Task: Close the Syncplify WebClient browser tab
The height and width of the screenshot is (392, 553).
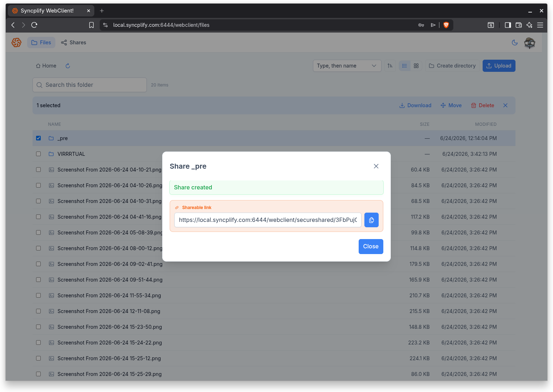Action: (x=89, y=11)
